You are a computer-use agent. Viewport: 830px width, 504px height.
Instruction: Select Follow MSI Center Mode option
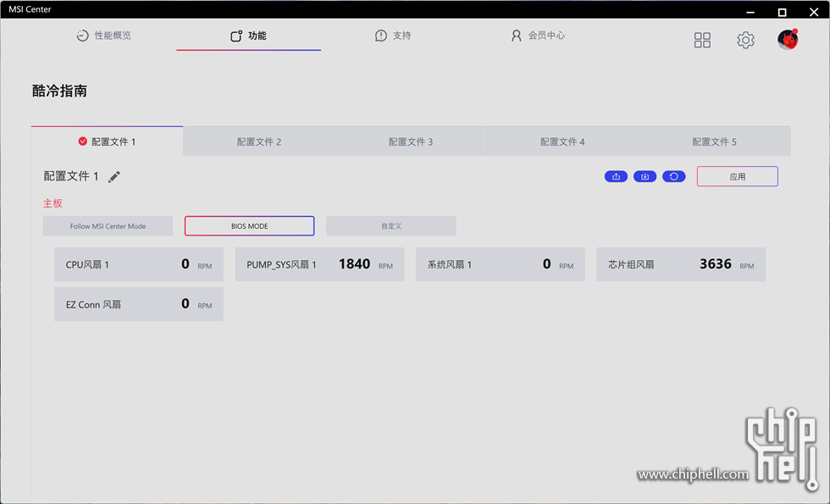[108, 226]
